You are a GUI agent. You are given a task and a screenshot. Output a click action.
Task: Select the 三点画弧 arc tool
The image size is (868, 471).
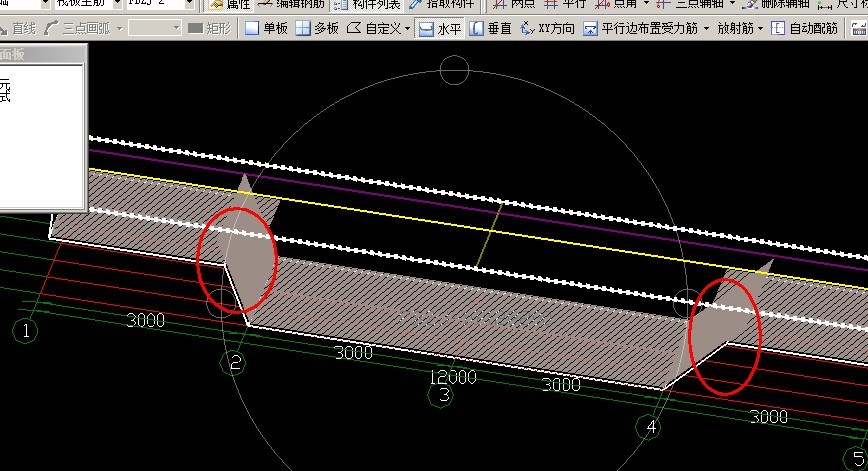79,28
